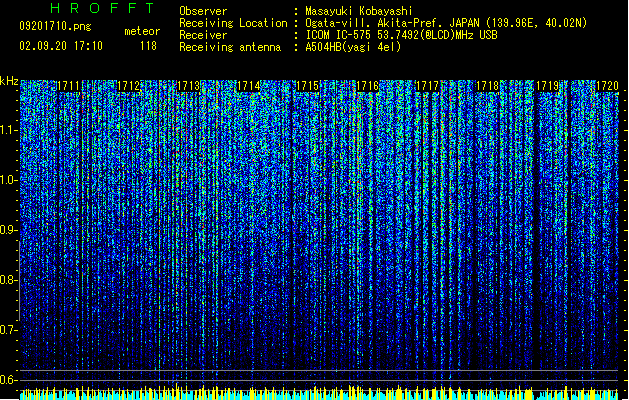Click the 0.9 frequency axis label
The image size is (629, 400).
point(8,230)
